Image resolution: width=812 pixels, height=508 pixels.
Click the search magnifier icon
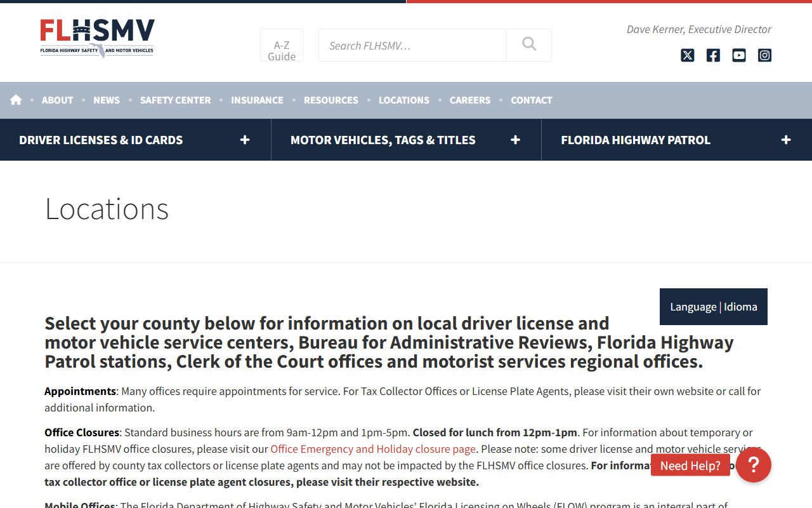(x=529, y=44)
